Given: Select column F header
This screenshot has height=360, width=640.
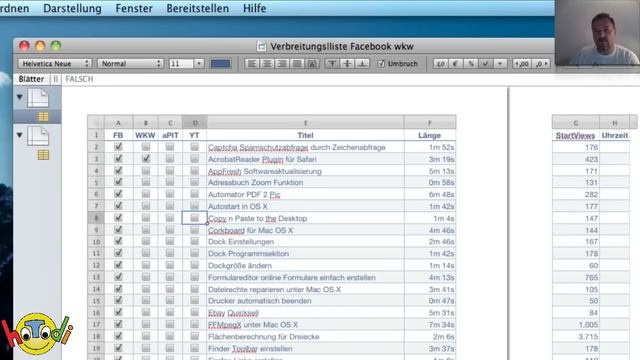Looking at the screenshot, I should click(430, 122).
